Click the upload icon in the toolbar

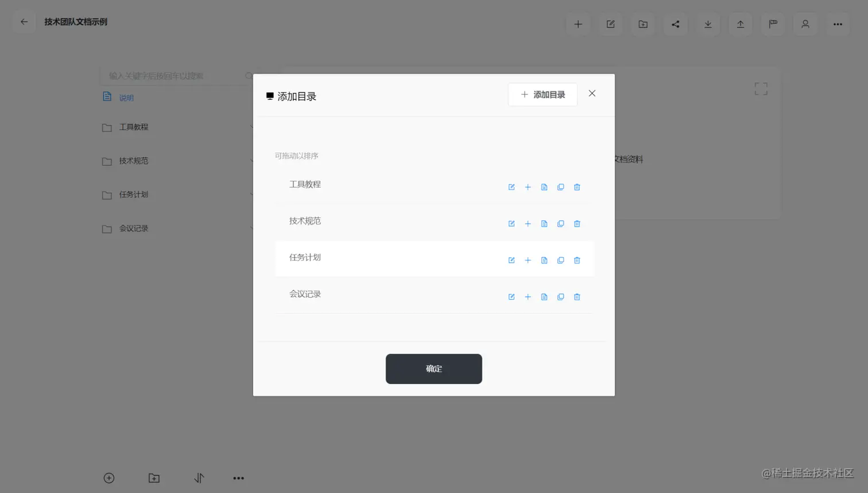[741, 24]
